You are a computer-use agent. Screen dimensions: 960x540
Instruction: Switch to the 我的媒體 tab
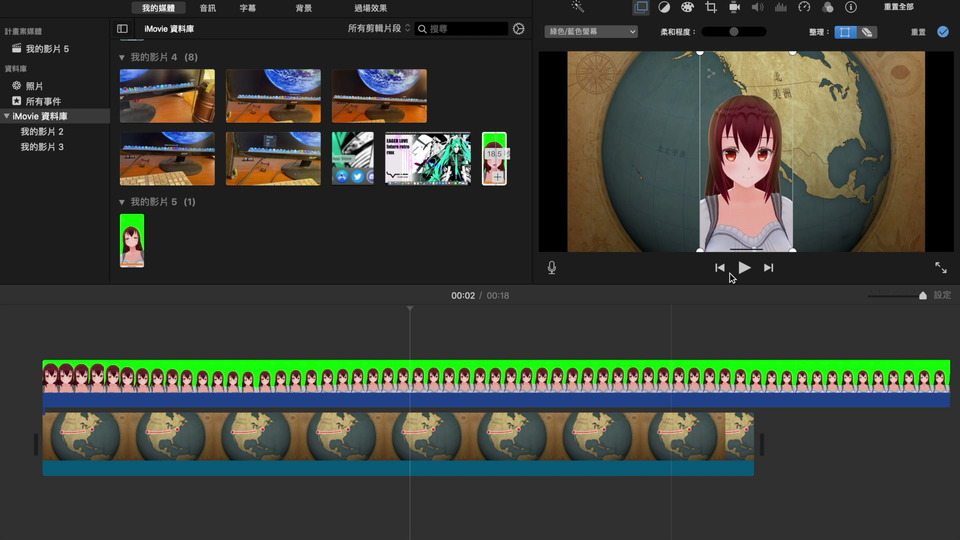pyautogui.click(x=158, y=8)
